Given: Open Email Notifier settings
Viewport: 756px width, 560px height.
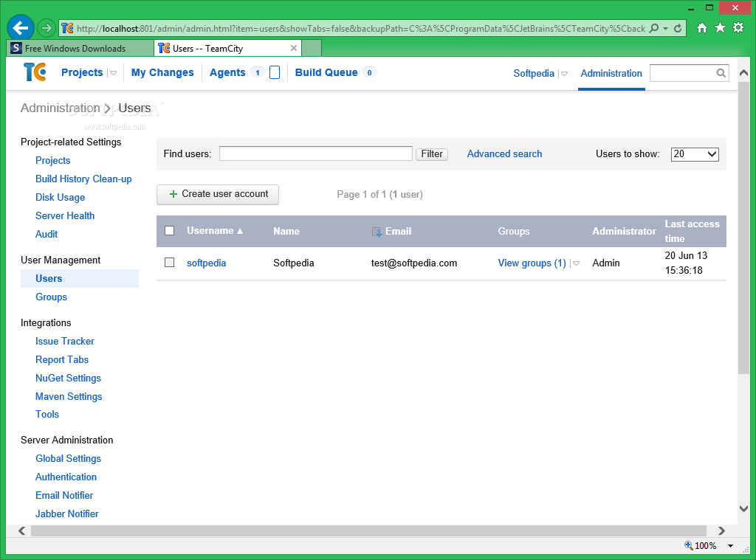Looking at the screenshot, I should click(x=64, y=495).
